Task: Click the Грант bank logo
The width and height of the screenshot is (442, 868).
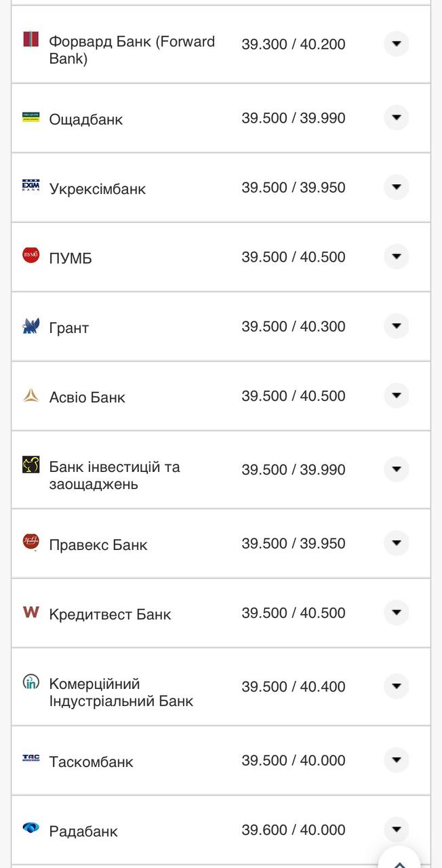Action: point(30,326)
